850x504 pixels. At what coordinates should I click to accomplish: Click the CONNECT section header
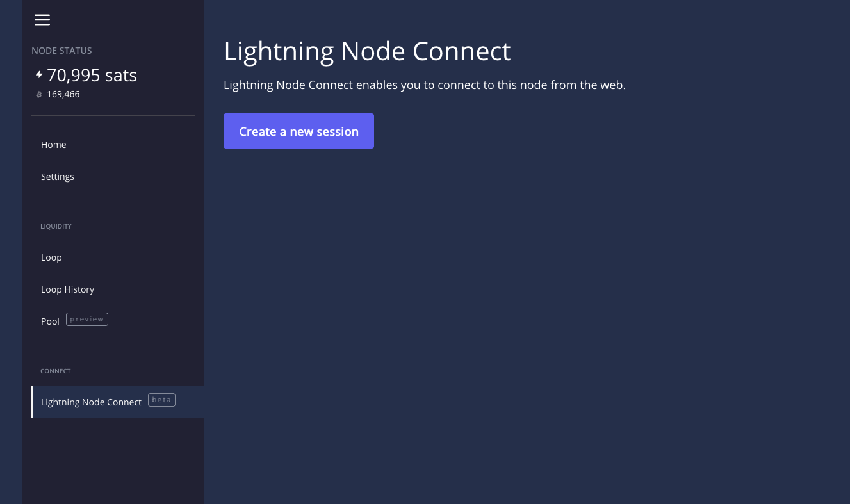click(55, 371)
